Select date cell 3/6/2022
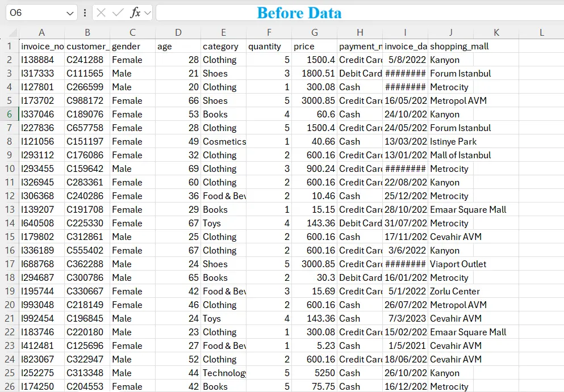The image size is (564, 392). pyautogui.click(x=405, y=250)
